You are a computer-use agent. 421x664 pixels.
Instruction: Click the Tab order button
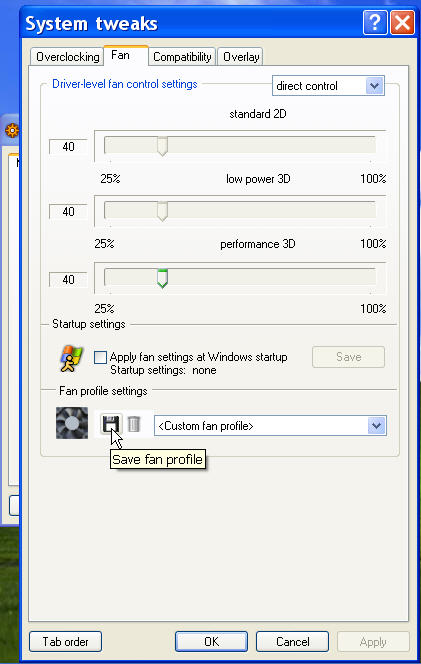pos(65,642)
